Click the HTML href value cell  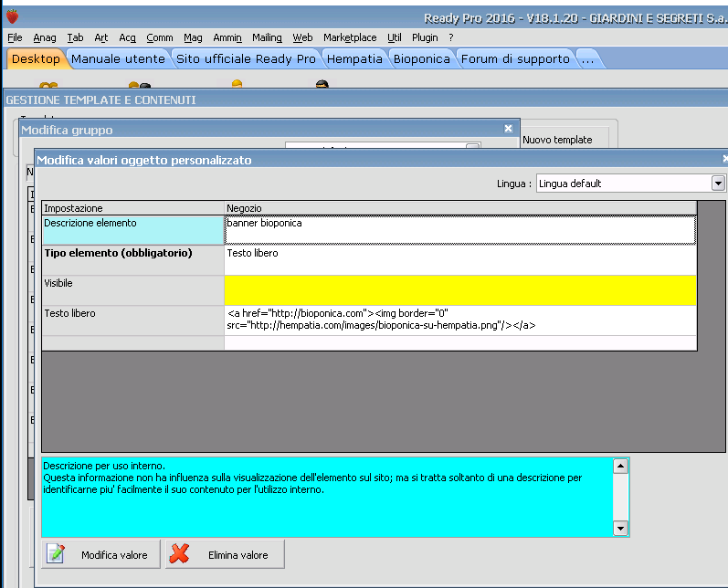coord(460,320)
